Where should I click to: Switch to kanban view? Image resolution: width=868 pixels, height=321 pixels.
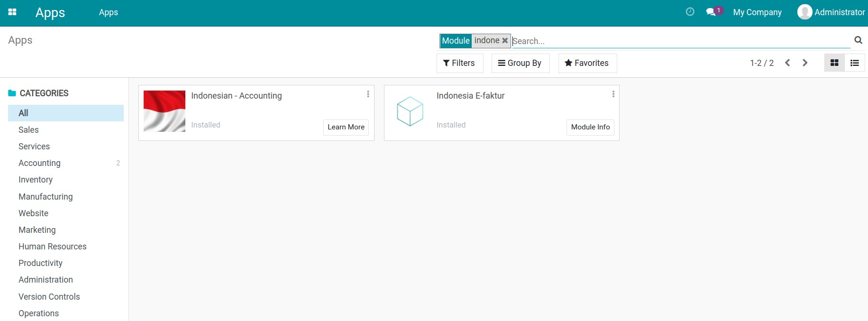(x=834, y=63)
